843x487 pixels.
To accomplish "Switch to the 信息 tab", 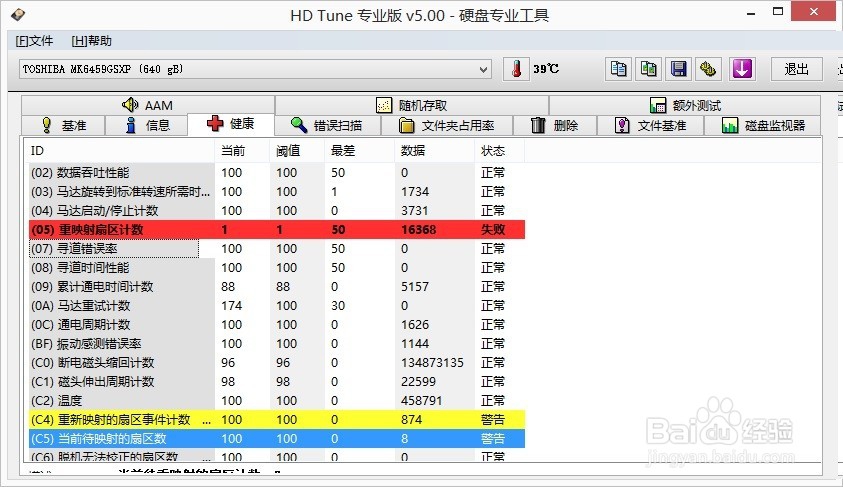I will coord(147,125).
